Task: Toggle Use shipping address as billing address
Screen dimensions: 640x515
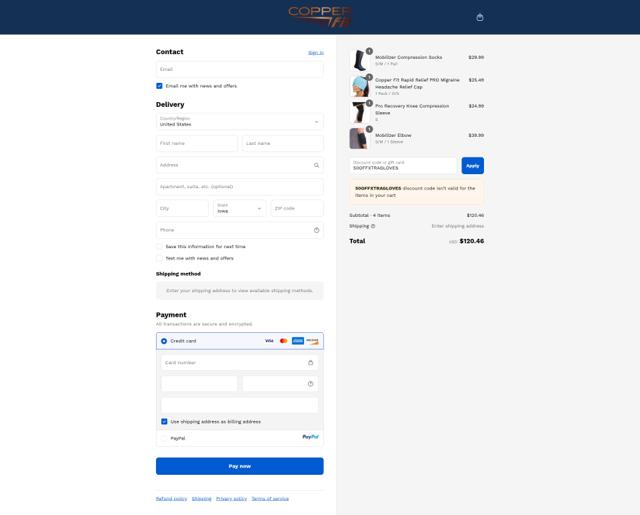Action: point(164,422)
